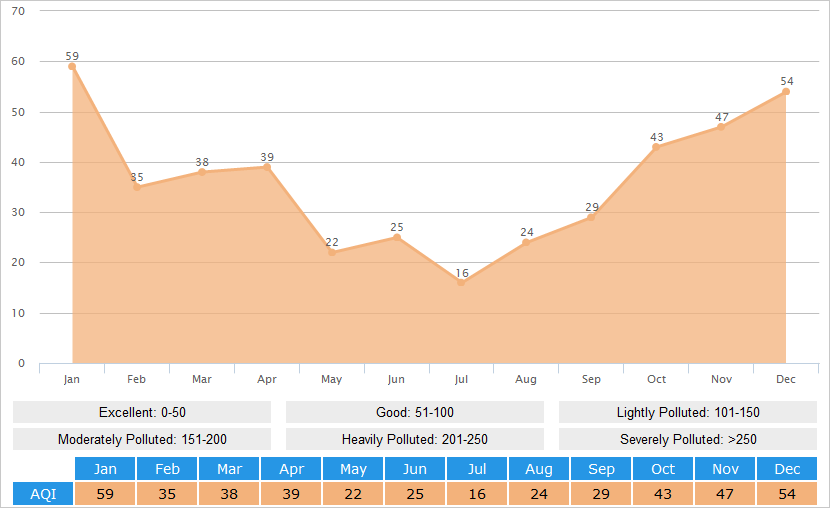Click the 'Severely Polluted: >250' legend box
830x508 pixels.
688,439
